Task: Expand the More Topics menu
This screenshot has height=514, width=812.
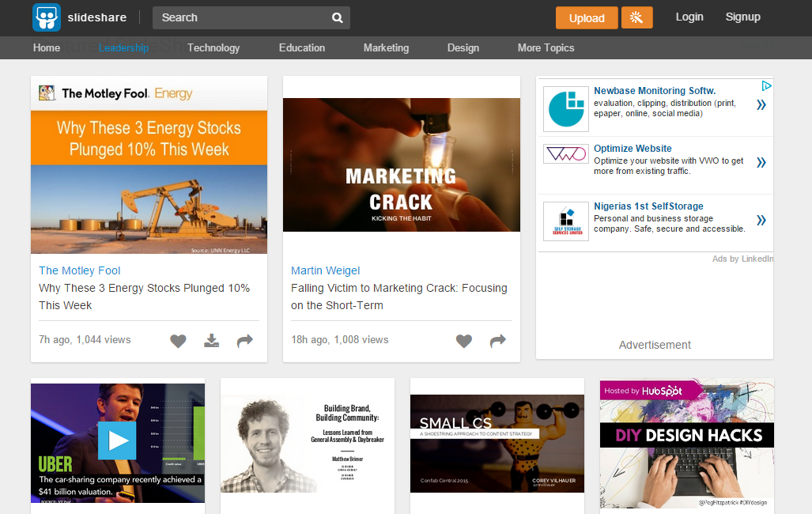Action: 546,47
